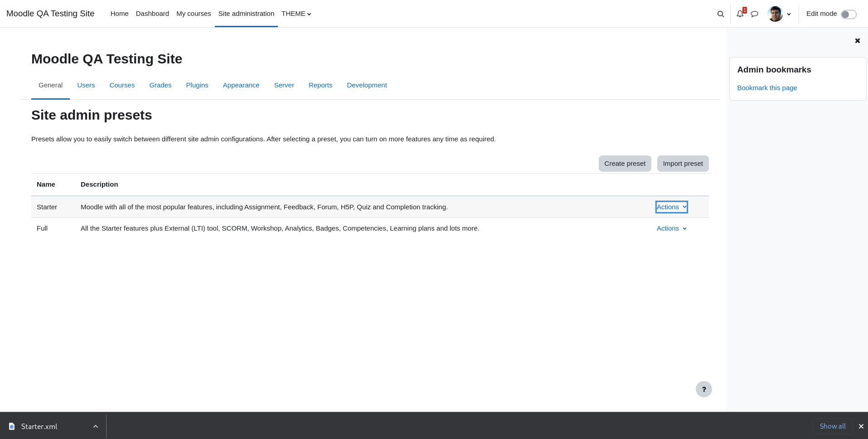Close the block drawer with X icon
This screenshot has height=439, width=868.
[x=857, y=41]
